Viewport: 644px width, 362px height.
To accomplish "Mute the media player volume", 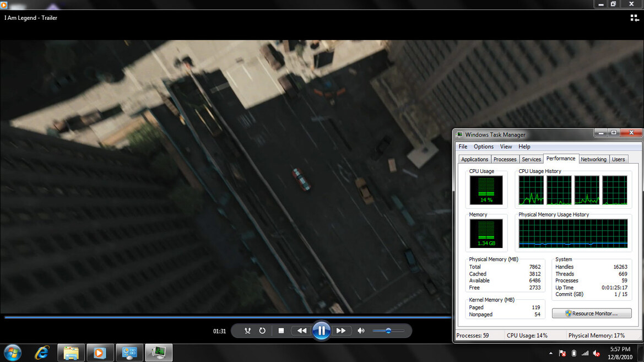I will [x=361, y=331].
